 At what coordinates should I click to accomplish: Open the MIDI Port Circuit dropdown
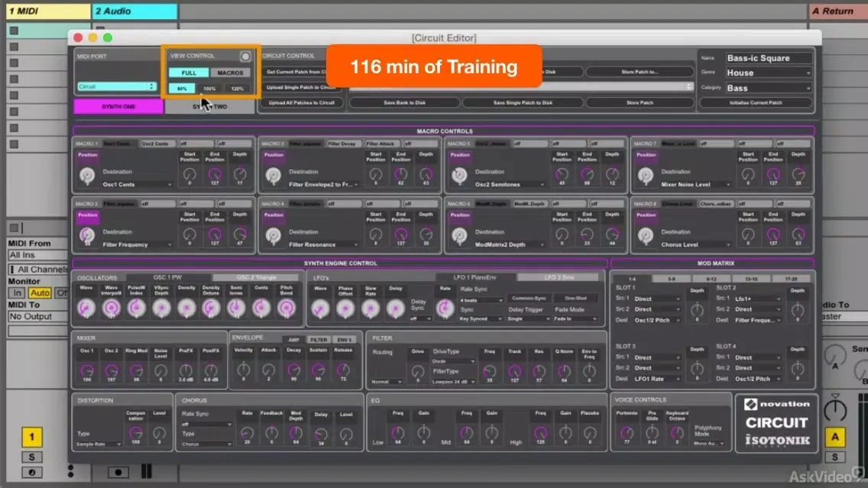click(x=116, y=87)
